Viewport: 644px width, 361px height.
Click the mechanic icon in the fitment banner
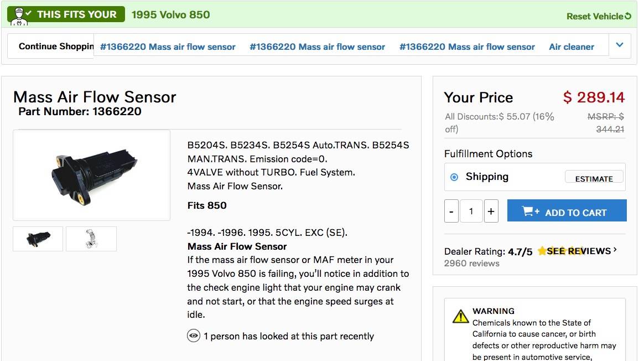[19, 14]
